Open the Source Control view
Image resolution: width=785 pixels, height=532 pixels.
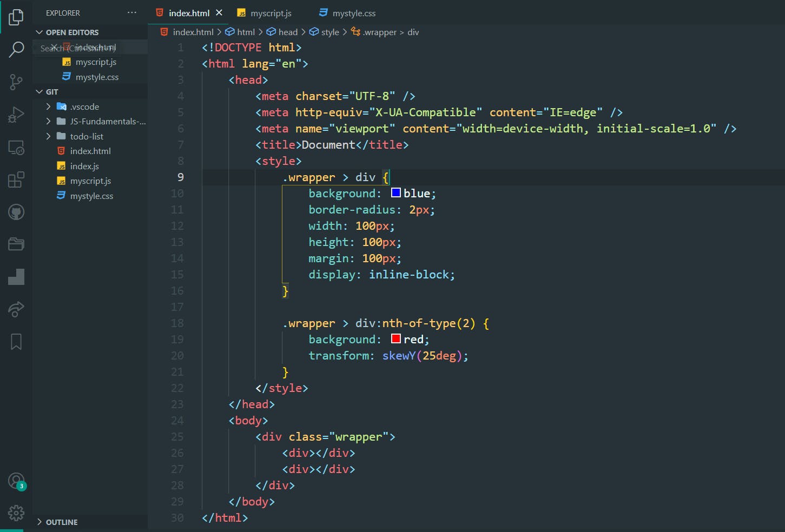pos(16,82)
